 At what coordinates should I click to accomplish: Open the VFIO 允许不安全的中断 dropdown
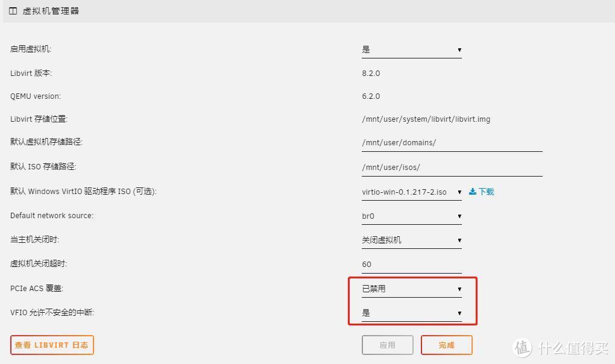tap(412, 312)
